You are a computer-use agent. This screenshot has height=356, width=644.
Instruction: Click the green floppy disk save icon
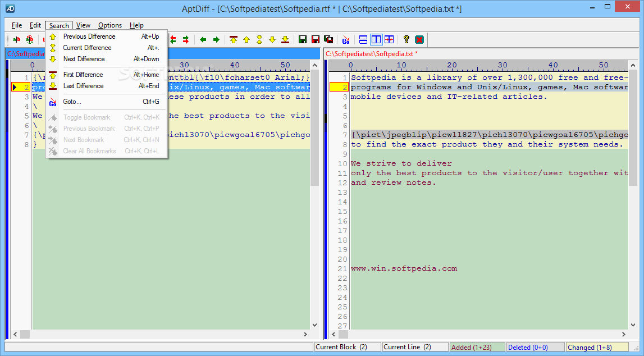[303, 39]
